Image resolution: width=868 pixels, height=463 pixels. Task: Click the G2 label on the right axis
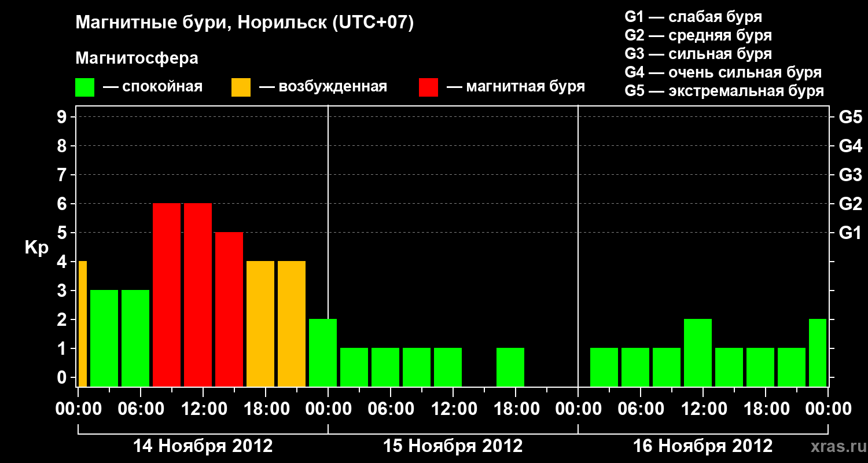click(850, 204)
